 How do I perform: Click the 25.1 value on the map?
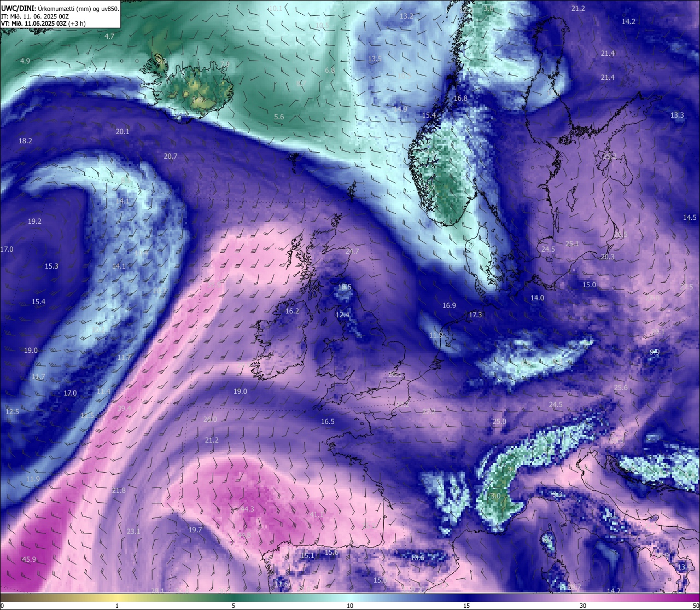pos(572,243)
